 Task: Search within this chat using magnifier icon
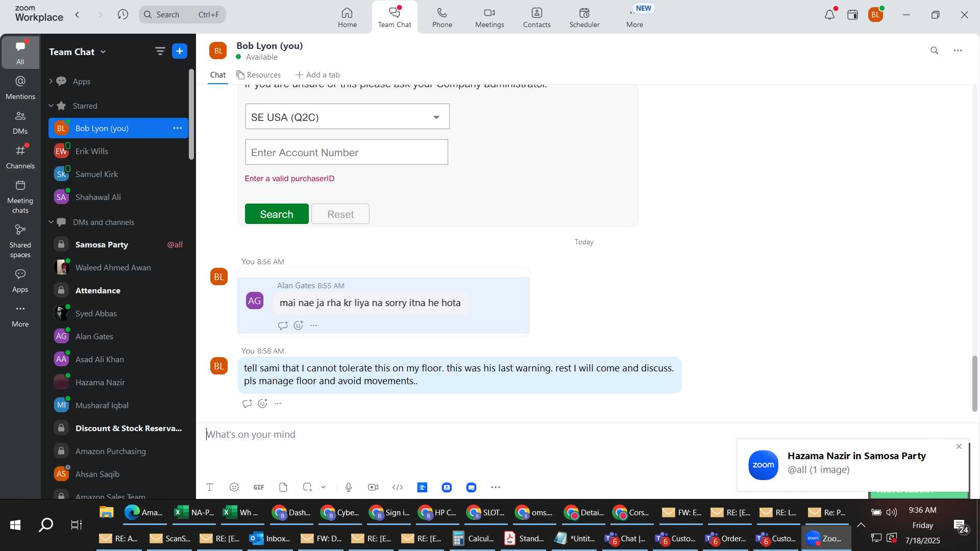pos(934,51)
